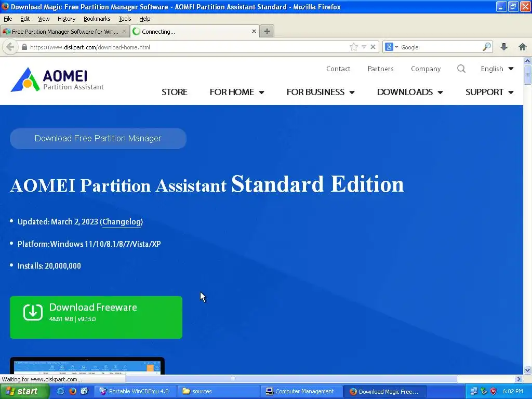Switch to Computer Management in the taskbar
This screenshot has width=532, height=399.
302,391
